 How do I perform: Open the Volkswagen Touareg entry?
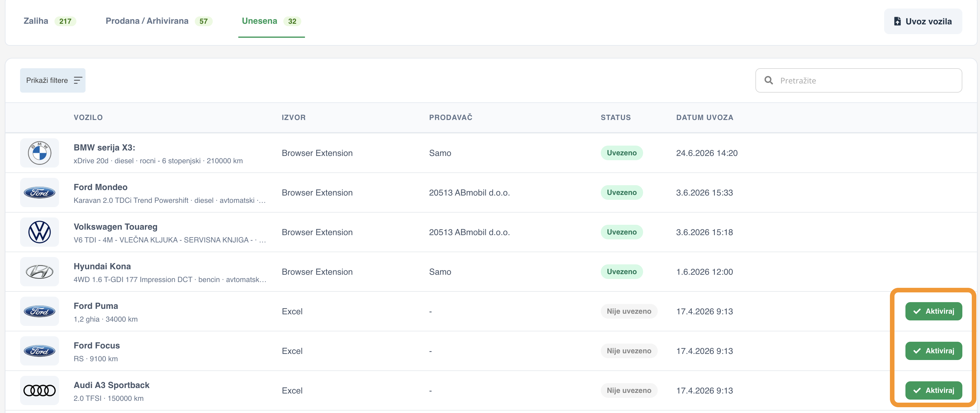tap(115, 227)
